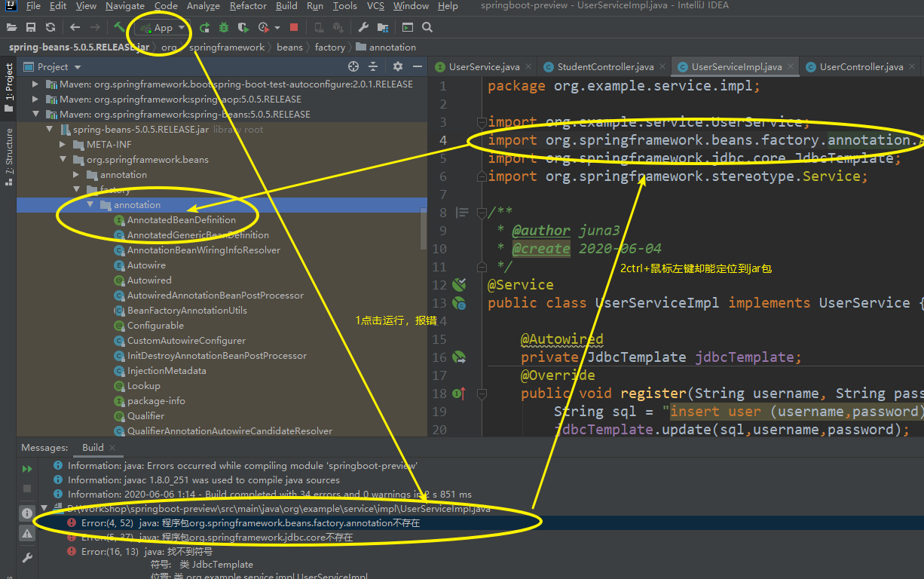This screenshot has height=579, width=924.
Task: Open Project Structure settings wrench icon
Action: click(x=363, y=28)
